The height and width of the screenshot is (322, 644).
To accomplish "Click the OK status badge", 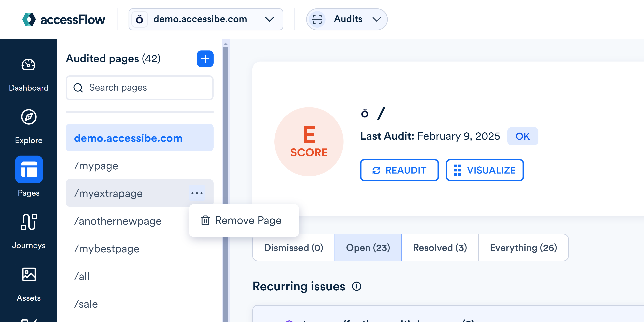I will (522, 136).
